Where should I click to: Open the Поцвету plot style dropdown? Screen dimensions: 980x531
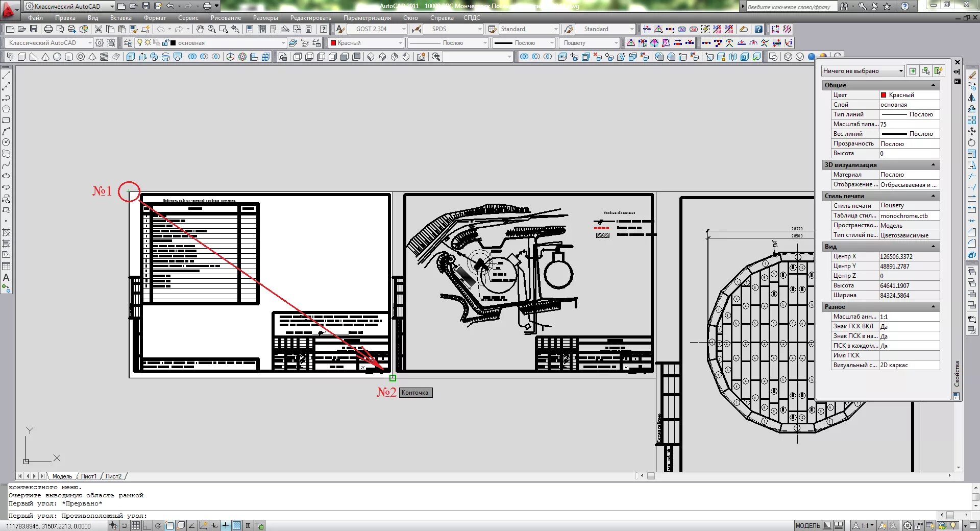tap(590, 43)
